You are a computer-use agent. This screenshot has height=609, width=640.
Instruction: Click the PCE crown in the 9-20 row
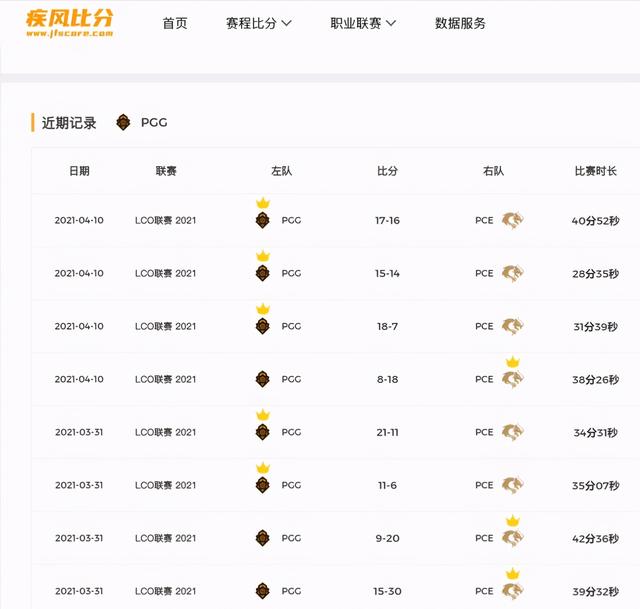pos(513,521)
